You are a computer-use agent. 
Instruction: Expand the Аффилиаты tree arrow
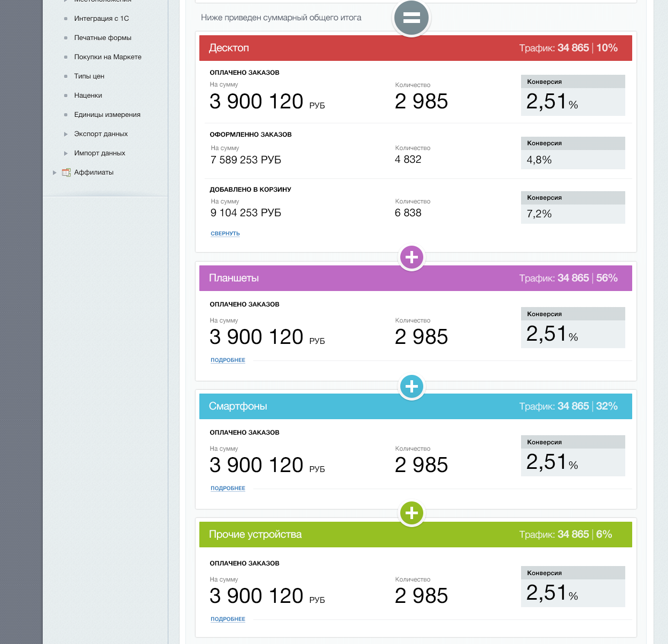[x=55, y=172]
